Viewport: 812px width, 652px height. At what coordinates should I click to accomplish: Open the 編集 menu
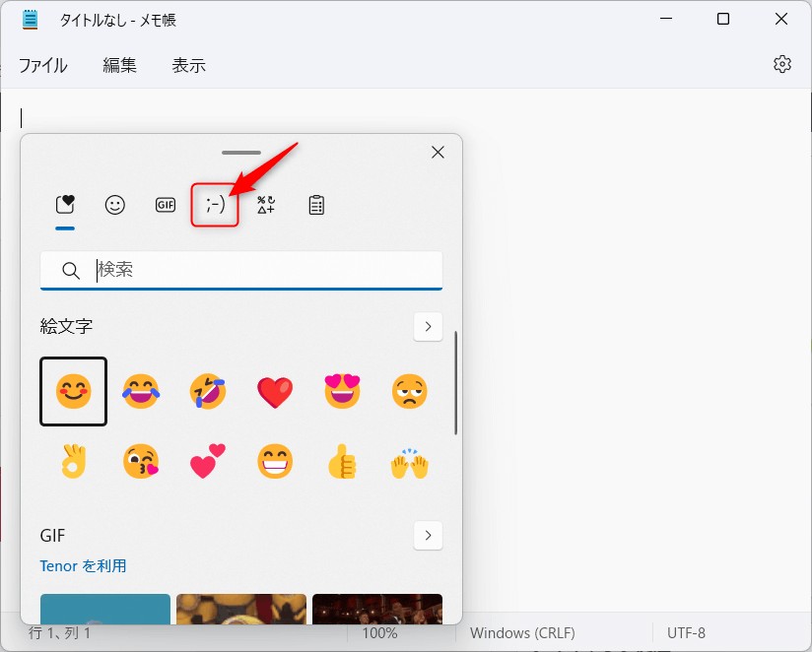pos(120,66)
